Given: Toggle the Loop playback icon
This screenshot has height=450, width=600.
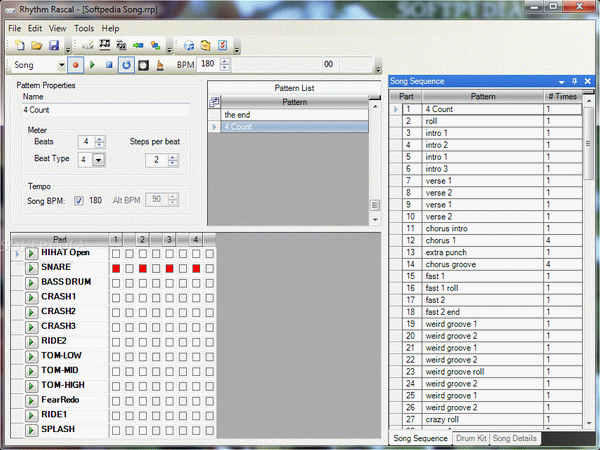Looking at the screenshot, I should (x=126, y=65).
